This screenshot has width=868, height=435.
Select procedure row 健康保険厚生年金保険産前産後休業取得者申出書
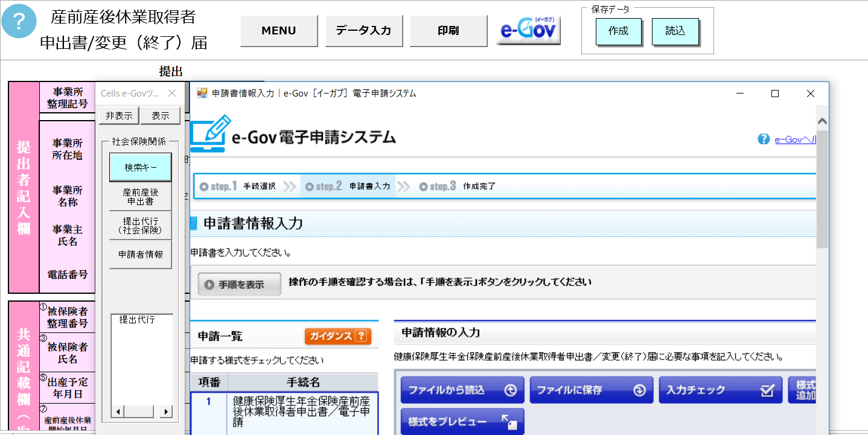[x=302, y=411]
